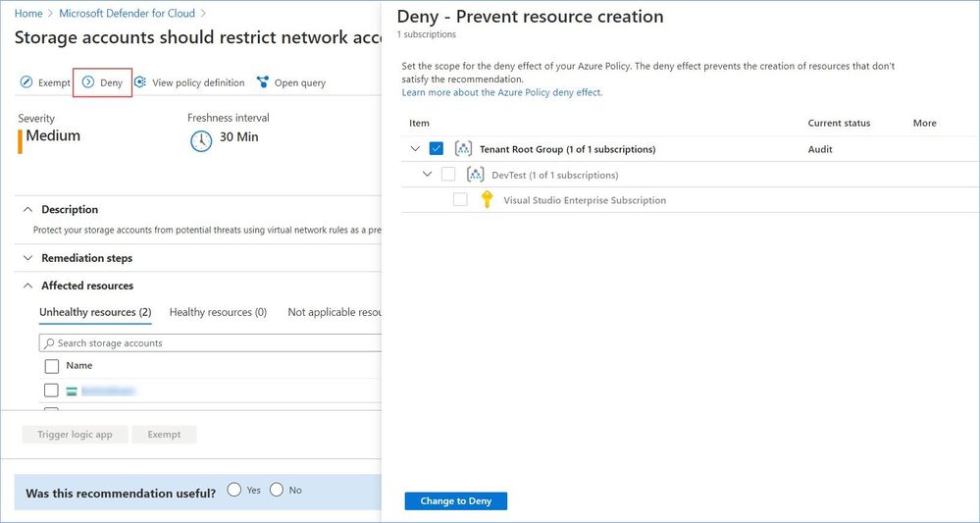980x523 pixels.
Task: Click the Visual Studio Enterprise Subscription label
Action: pos(585,200)
